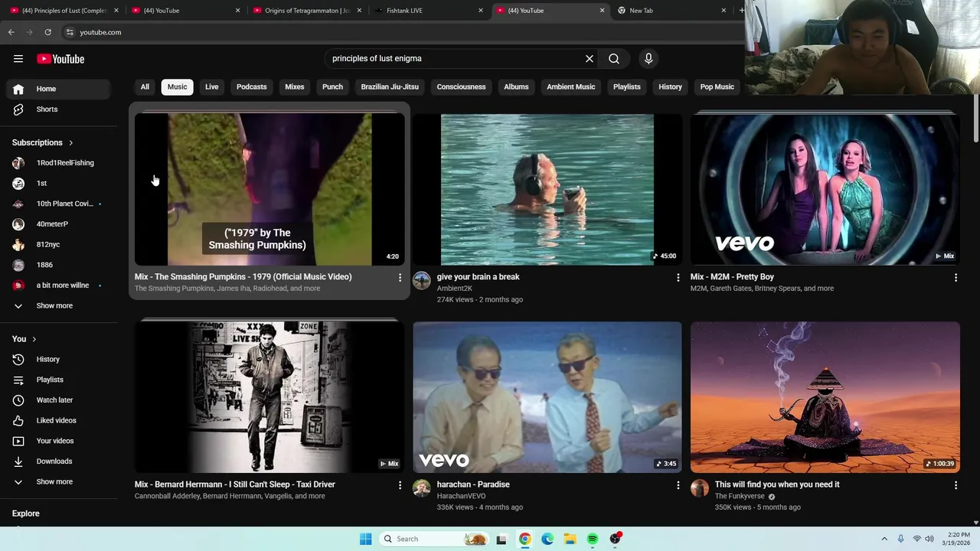Click the magnifier search button

(614, 59)
